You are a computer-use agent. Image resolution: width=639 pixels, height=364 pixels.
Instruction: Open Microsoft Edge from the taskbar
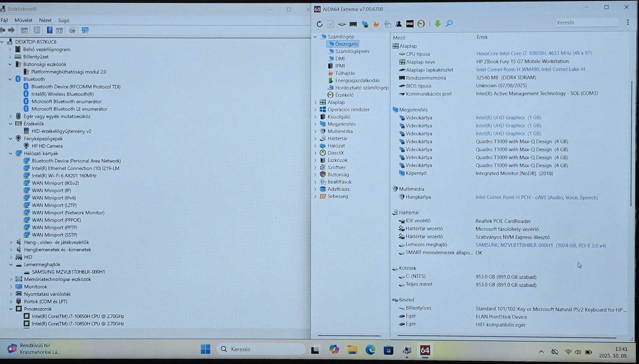pyautogui.click(x=370, y=350)
